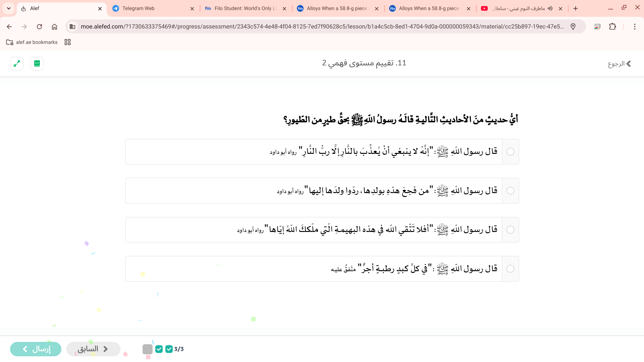Expand the tab search dropdown arrow
This screenshot has width=644, height=362.
tap(9, 8)
